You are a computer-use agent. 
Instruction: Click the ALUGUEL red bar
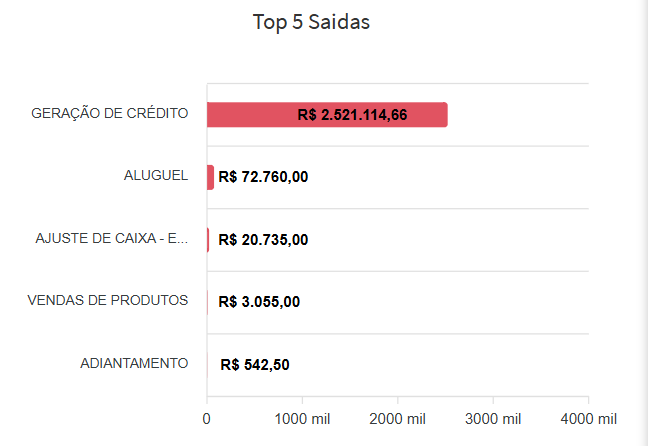(x=210, y=177)
